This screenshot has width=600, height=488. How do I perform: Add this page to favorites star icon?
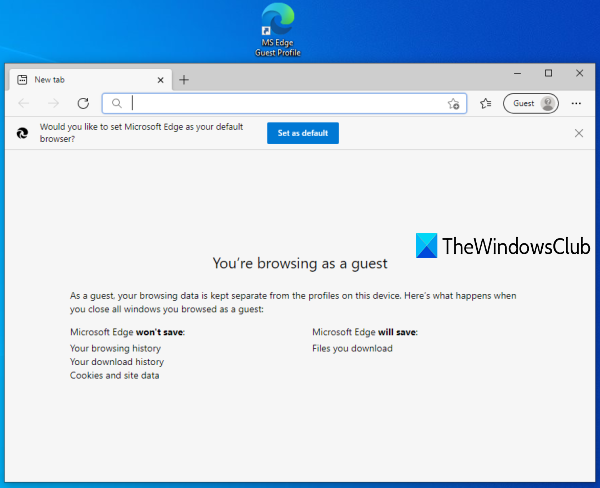tap(453, 103)
